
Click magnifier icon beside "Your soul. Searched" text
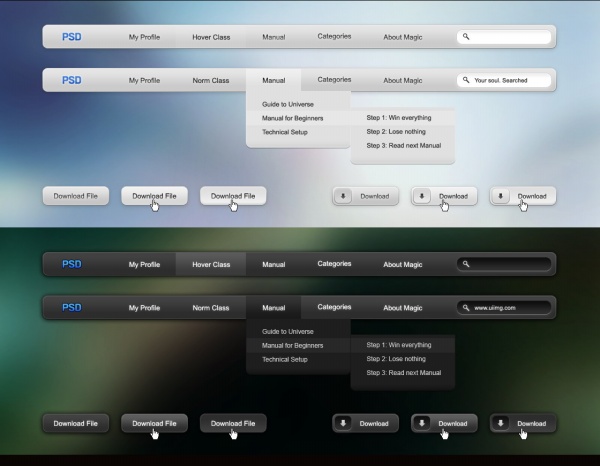point(466,80)
